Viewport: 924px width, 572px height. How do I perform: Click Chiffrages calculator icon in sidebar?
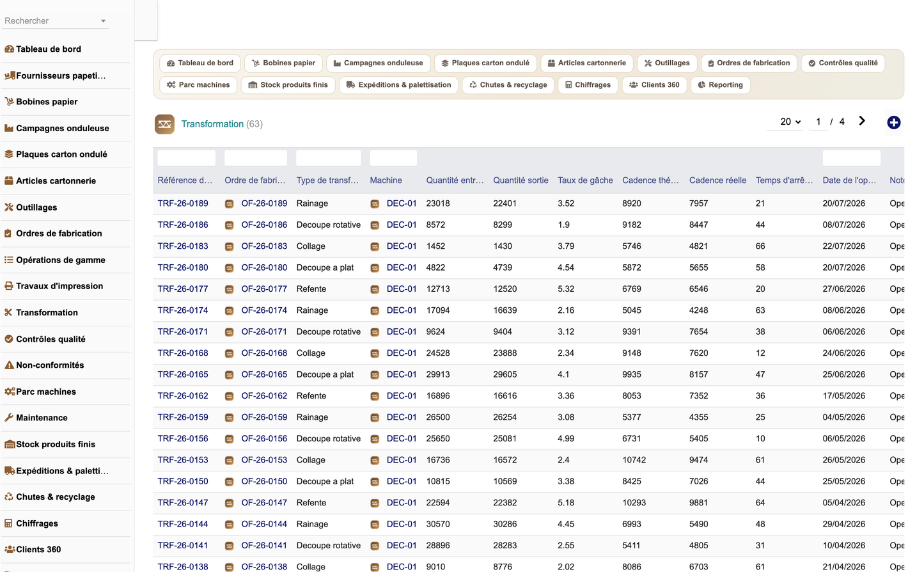(x=9, y=523)
